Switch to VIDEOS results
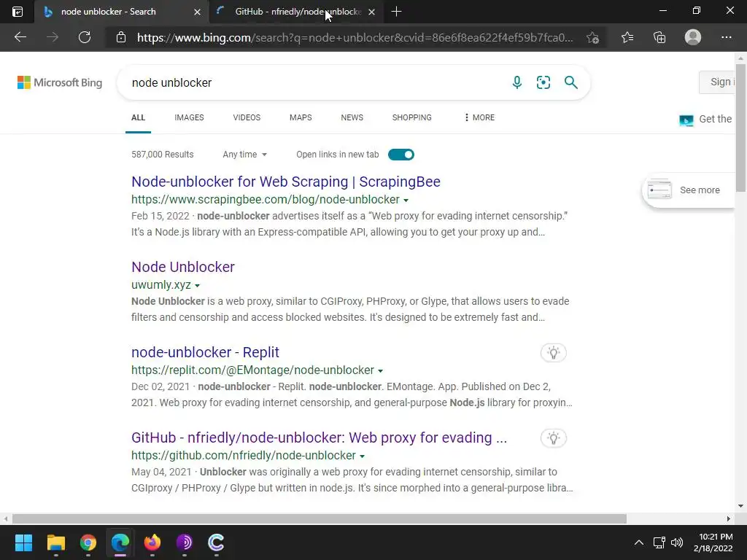The width and height of the screenshot is (747, 560). (x=247, y=117)
